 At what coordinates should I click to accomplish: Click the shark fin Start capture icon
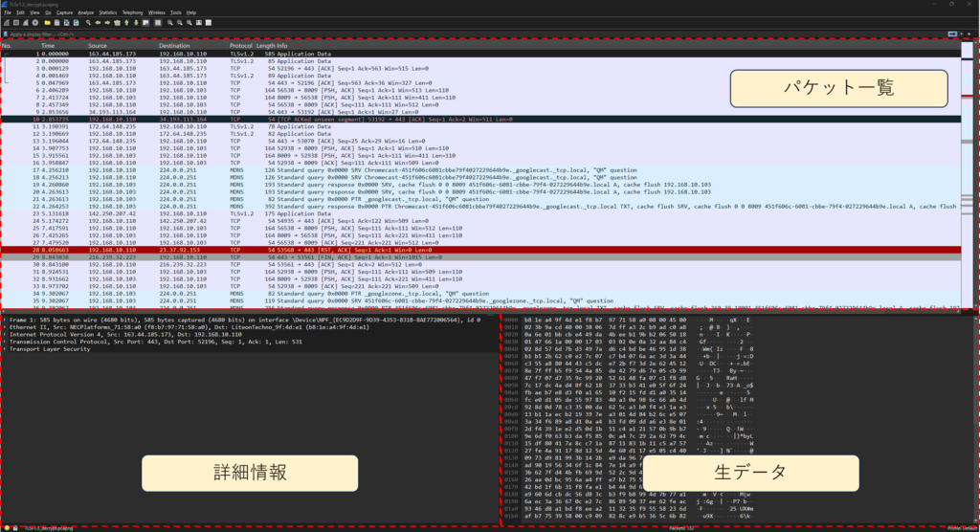click(6, 21)
